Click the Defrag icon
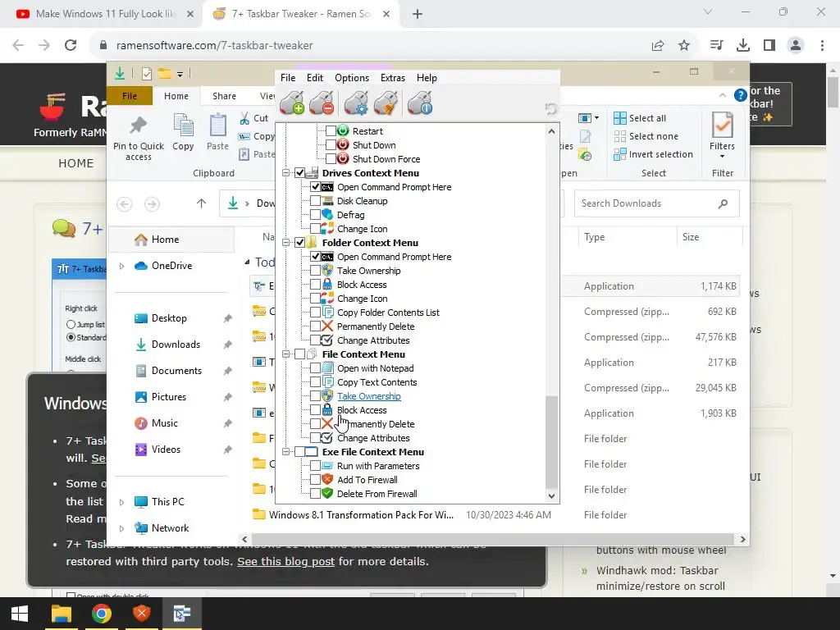This screenshot has width=840, height=630. (328, 215)
